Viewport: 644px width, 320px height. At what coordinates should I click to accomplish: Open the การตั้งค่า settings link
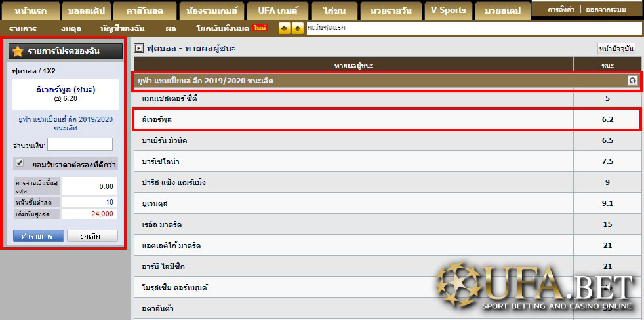(x=561, y=9)
